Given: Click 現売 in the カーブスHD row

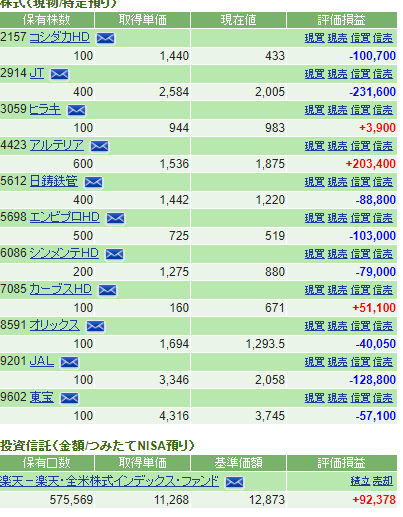Looking at the screenshot, I should coord(337,290).
